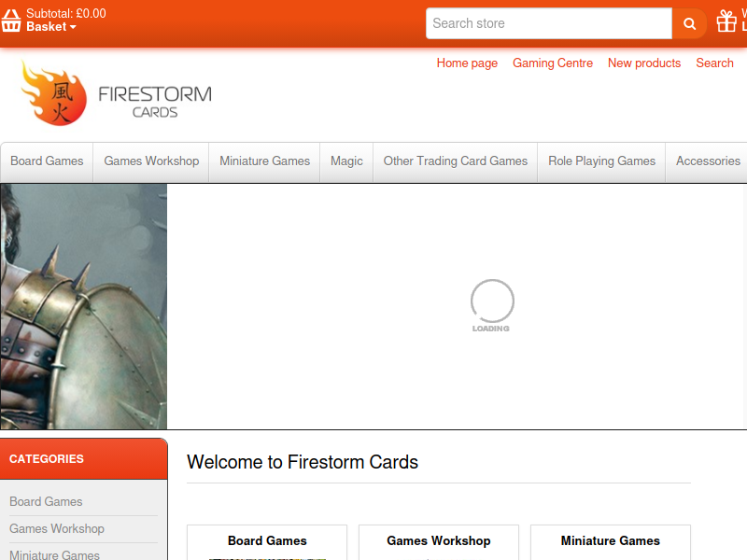Open the Miniature Games menu tab
The image size is (747, 560).
264,161
